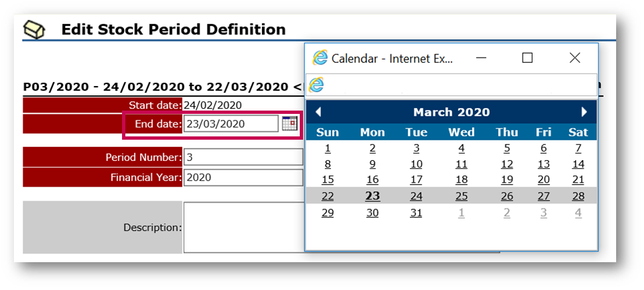Choose the greyed 4 April date

coord(578,213)
